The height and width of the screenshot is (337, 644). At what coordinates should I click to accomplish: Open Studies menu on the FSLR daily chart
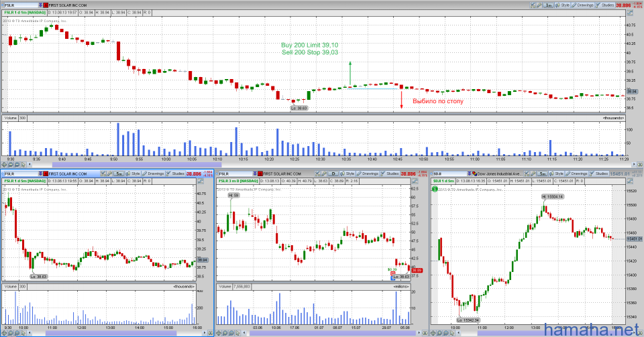point(390,174)
